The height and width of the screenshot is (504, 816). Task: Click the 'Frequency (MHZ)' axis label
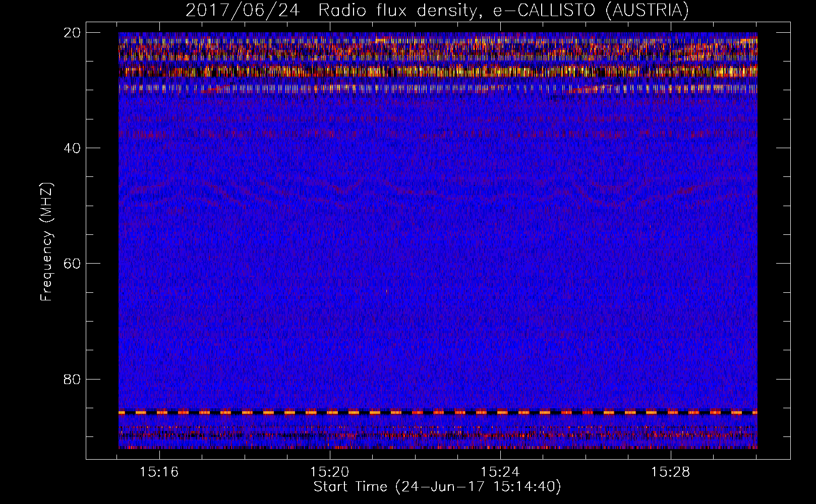click(46, 242)
